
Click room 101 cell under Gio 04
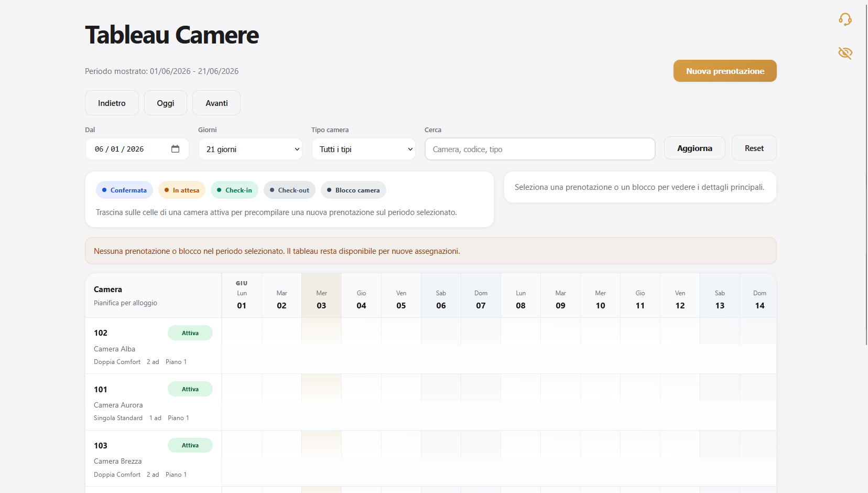point(361,388)
